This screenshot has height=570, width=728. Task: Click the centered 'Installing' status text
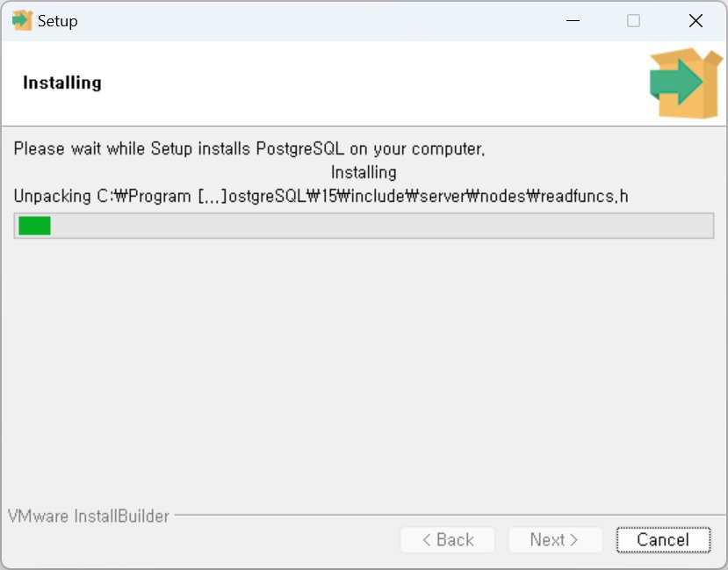click(364, 173)
